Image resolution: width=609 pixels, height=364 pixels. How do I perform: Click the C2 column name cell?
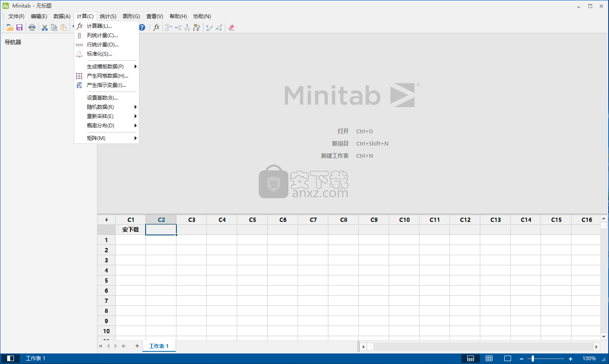161,229
